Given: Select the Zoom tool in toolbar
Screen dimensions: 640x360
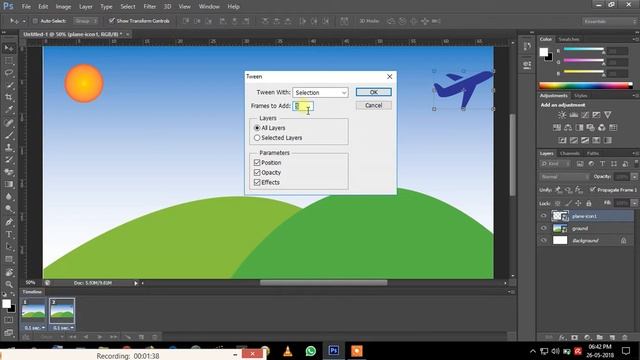Looking at the screenshot, I should click(x=9, y=284).
